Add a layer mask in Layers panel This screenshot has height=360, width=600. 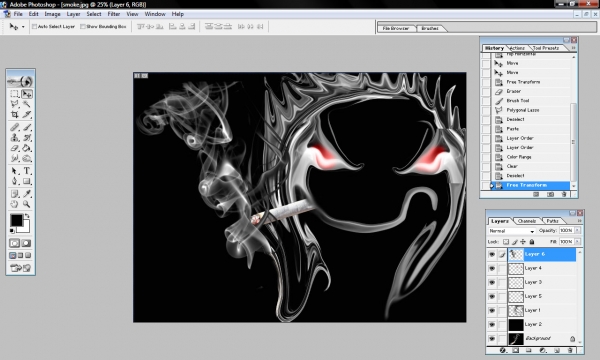516,350
